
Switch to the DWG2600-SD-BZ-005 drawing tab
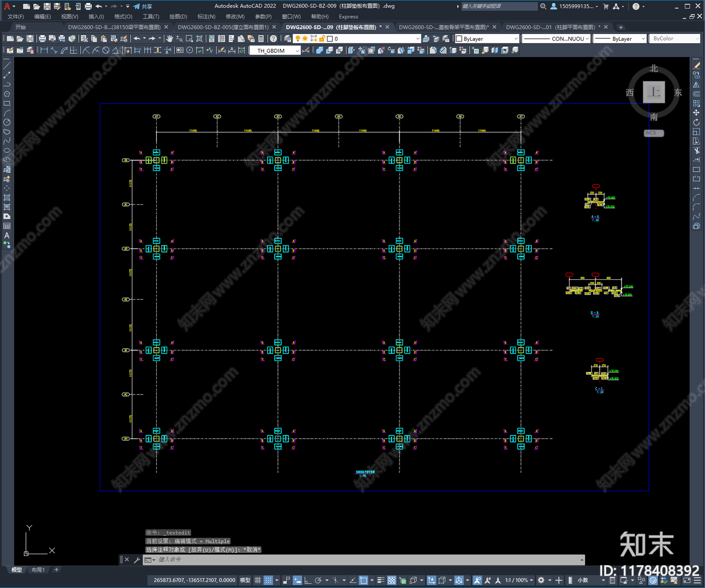tap(223, 27)
